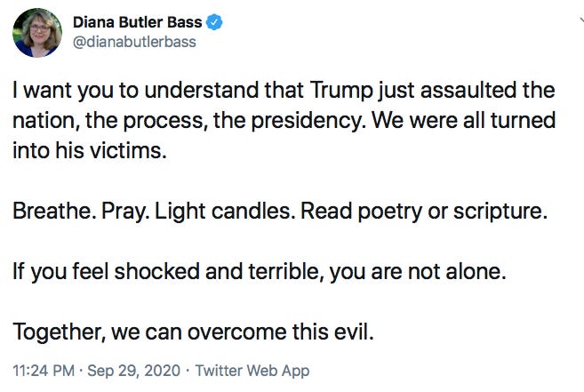
Task: Click the word 'scripture.' in the tweet
Action: pyautogui.click(x=500, y=211)
